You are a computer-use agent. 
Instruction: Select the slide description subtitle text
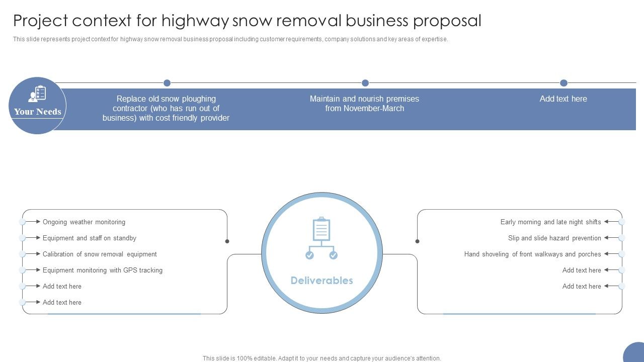click(x=230, y=39)
